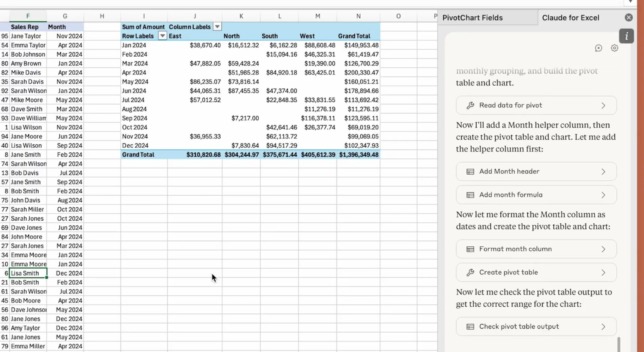Click the info (i) button on the panel
This screenshot has height=352, width=644.
[x=626, y=36]
